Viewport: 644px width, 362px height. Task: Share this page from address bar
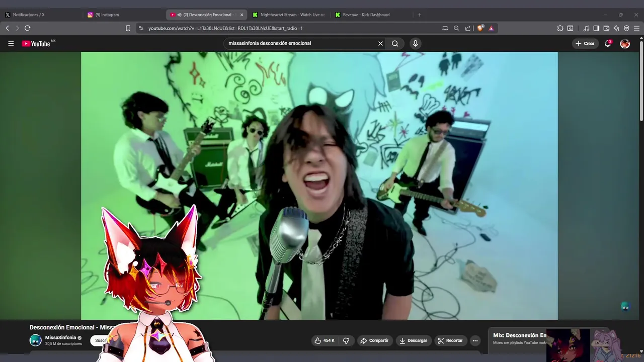[x=468, y=28]
